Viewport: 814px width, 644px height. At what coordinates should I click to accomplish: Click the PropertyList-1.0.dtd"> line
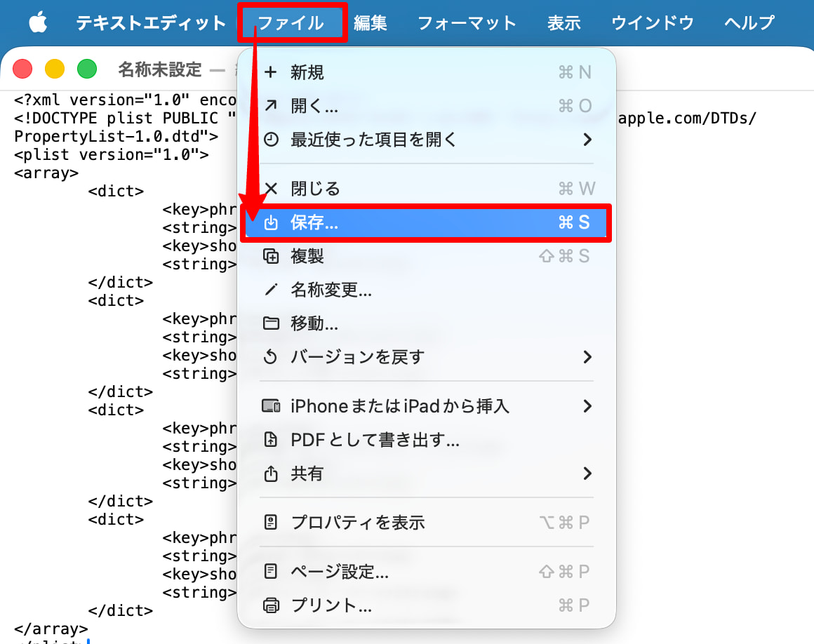coord(116,137)
